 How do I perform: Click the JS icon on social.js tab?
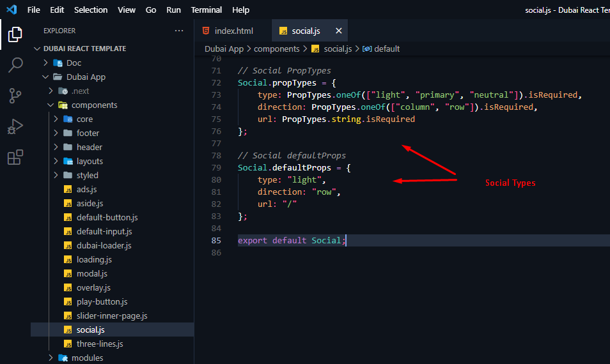point(283,31)
